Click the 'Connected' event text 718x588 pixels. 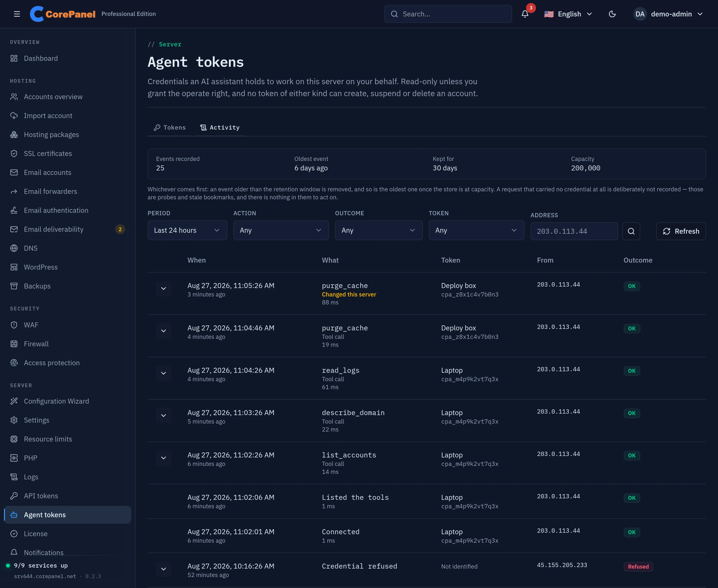341,532
